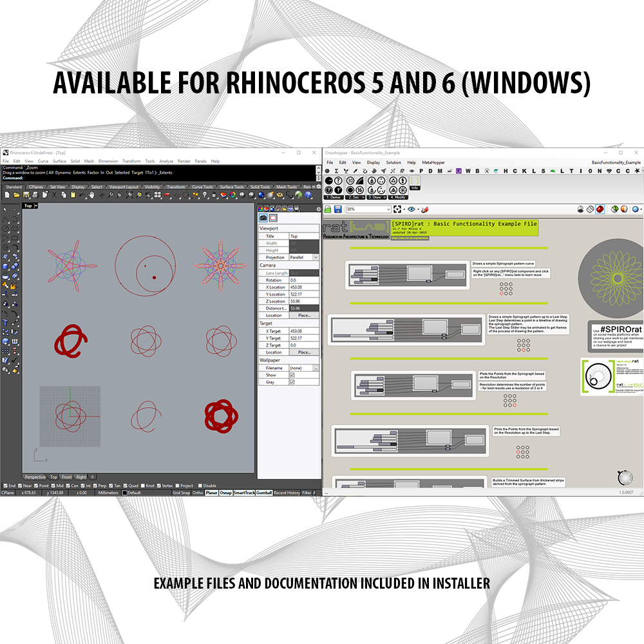Image resolution: width=644 pixels, height=644 pixels.
Task: Click the Target Location Place button
Action: point(305,352)
